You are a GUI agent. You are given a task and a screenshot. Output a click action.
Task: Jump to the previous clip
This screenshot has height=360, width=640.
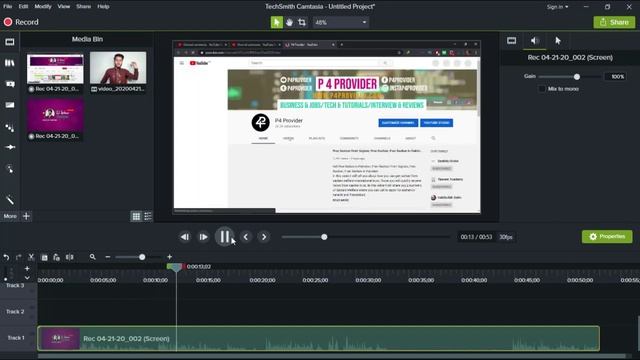point(246,237)
